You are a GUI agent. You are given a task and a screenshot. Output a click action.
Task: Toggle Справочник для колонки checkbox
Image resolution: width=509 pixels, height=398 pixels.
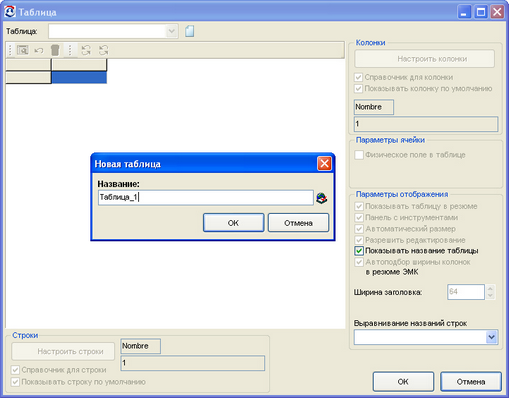358,77
